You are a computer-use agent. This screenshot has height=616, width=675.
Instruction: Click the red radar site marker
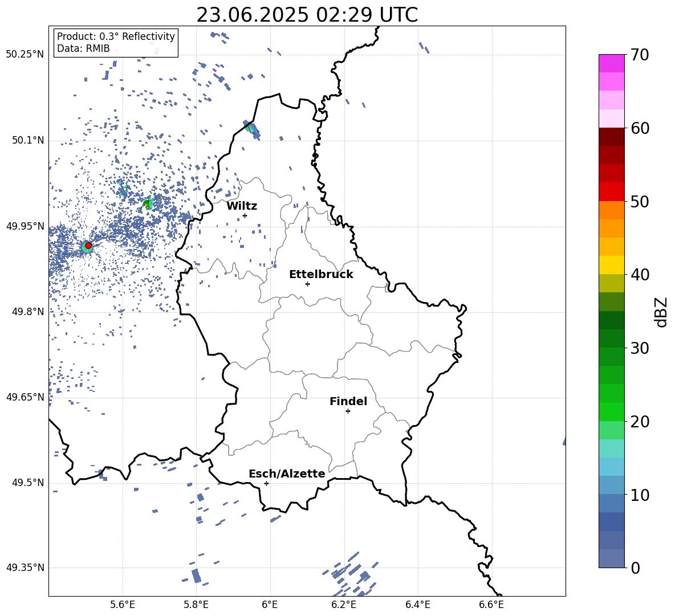[x=88, y=245]
